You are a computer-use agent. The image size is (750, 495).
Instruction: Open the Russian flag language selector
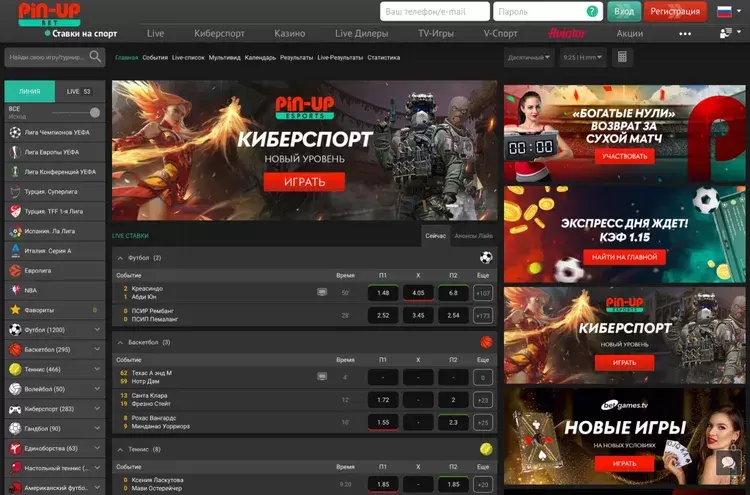coord(724,11)
